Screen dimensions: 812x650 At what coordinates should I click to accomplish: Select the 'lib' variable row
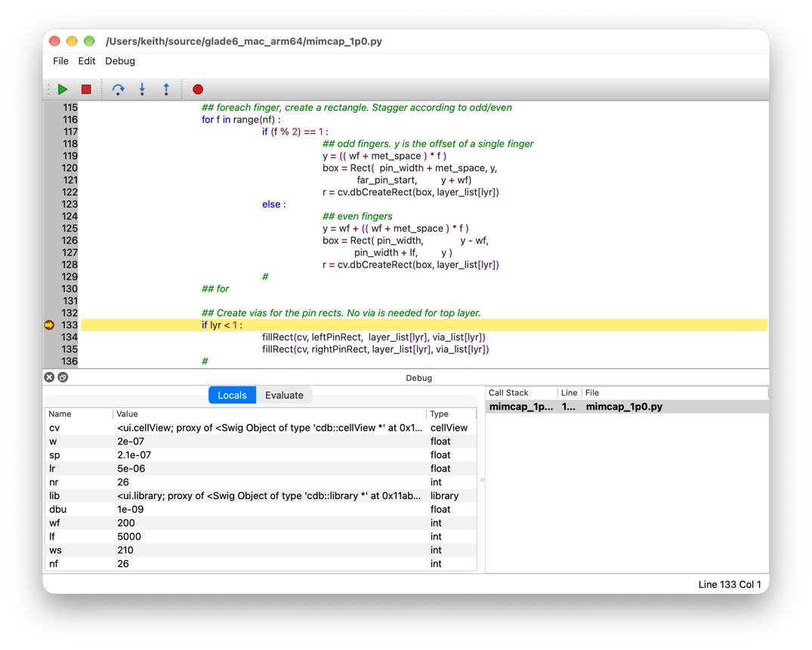[x=261, y=496]
